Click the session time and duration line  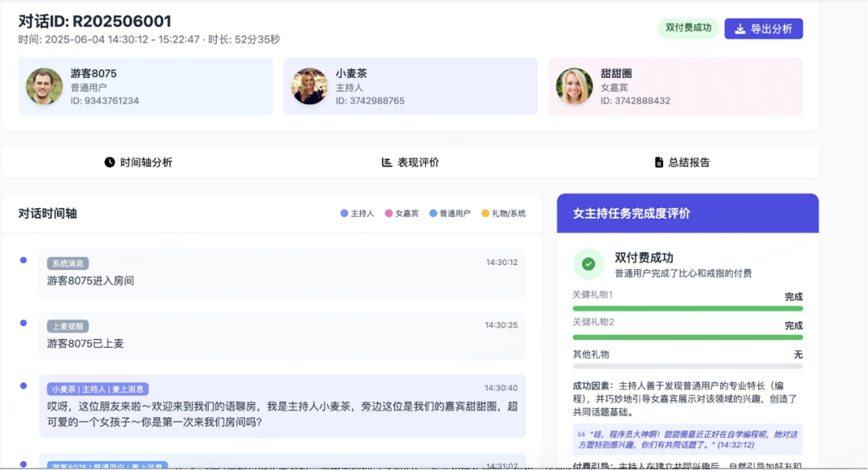(149, 39)
